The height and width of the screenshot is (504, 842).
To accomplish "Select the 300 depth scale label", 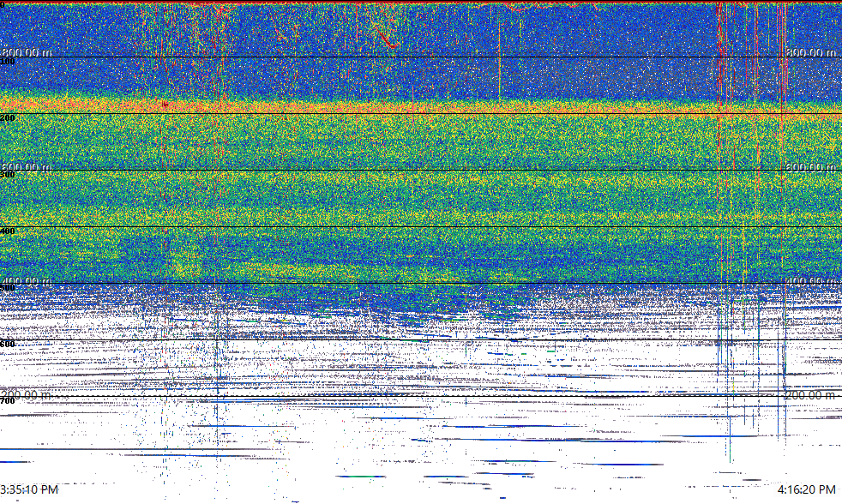I will coord(8,175).
